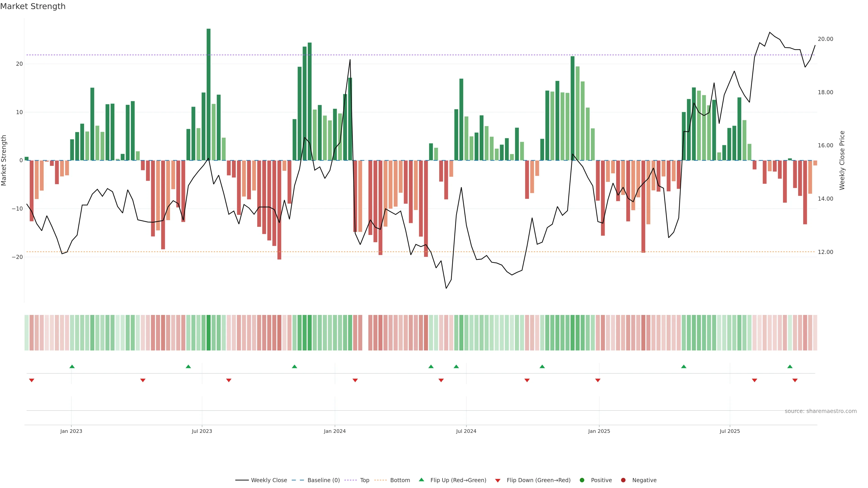This screenshot has width=868, height=488.
Task: Click the tallest green bar after Jul 2023
Action: click(x=209, y=94)
